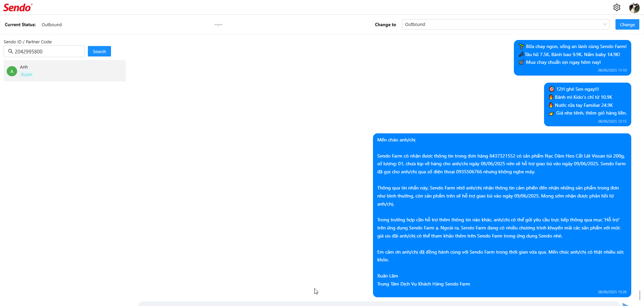This screenshot has height=306, width=644.
Task: Click the 'Buyer' tag under Anh
Action: [27, 75]
